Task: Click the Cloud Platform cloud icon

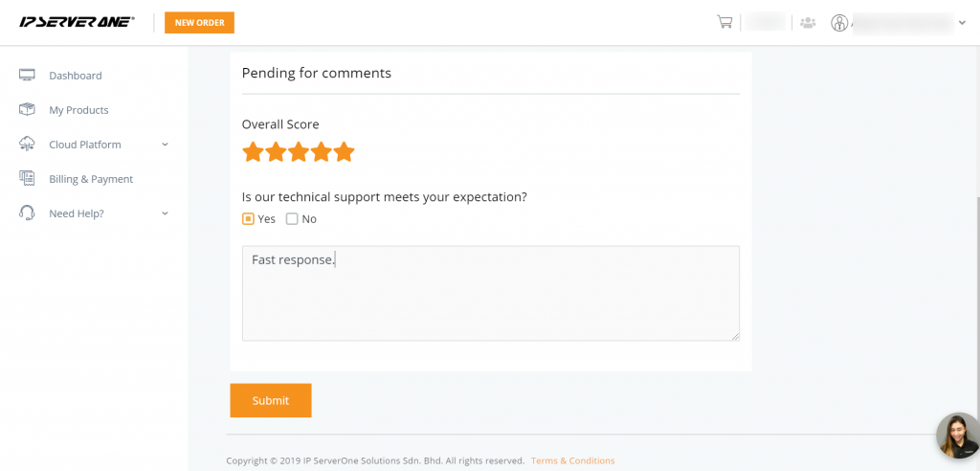Action: [x=27, y=145]
